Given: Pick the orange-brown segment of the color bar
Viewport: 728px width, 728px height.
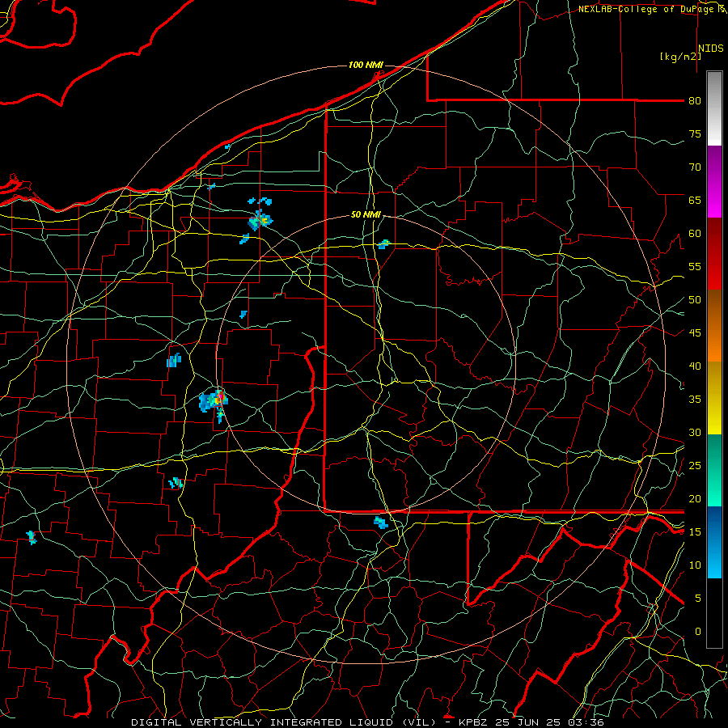Looking at the screenshot, I should [x=714, y=326].
